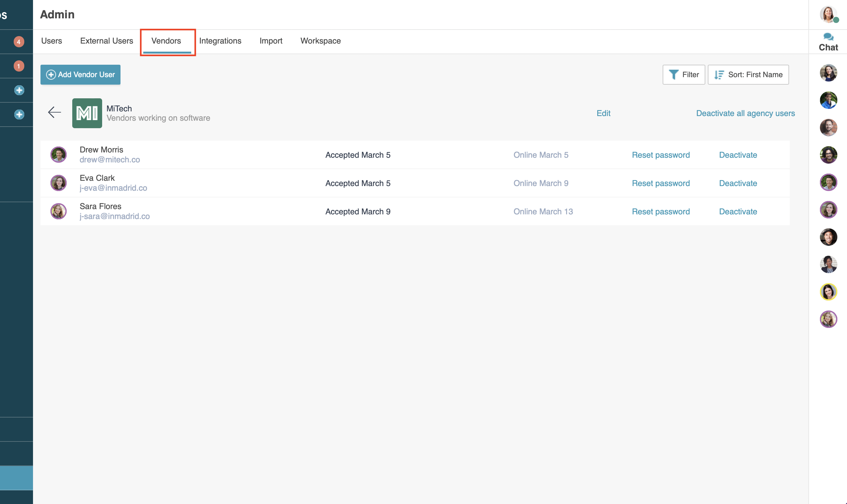Click the plus icon inside Add Vendor User
Image resolution: width=847 pixels, height=504 pixels.
coord(51,74)
